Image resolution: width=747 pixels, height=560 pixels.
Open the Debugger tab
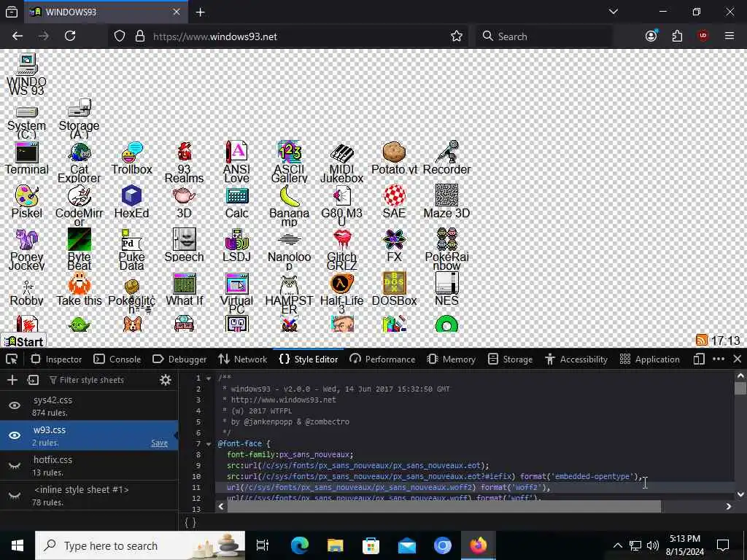(179, 359)
